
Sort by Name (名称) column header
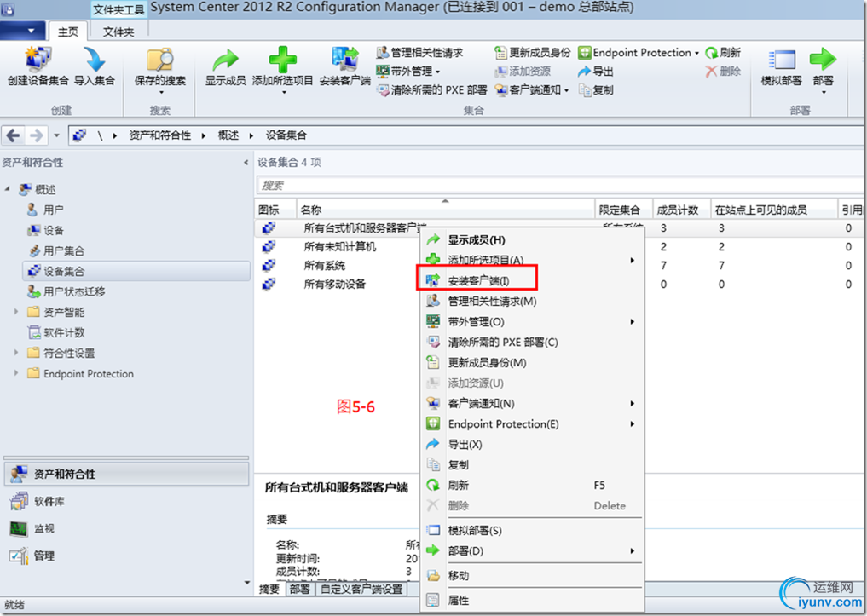pyautogui.click(x=446, y=210)
